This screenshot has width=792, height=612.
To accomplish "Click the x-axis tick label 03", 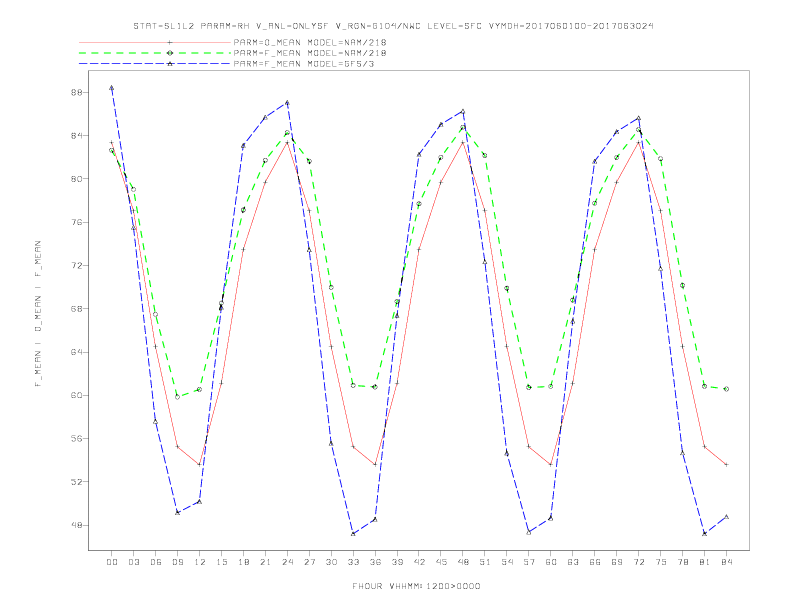I will (133, 562).
